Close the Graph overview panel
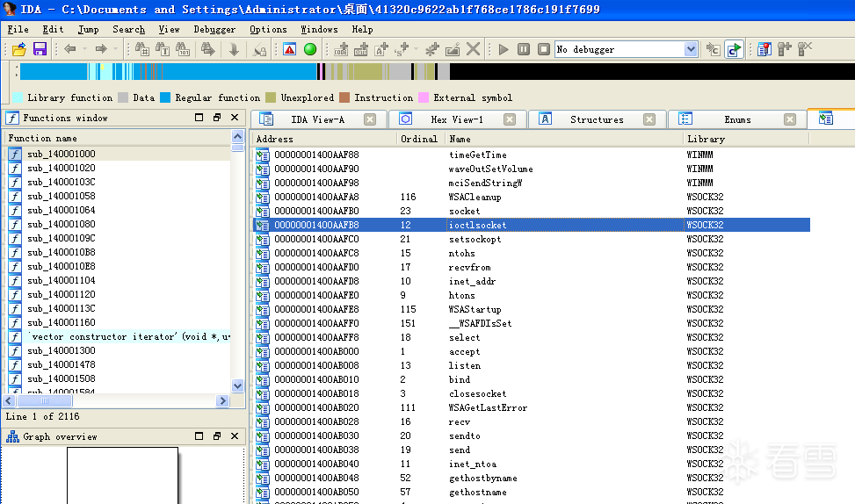This screenshot has height=504, width=855. pos(235,436)
